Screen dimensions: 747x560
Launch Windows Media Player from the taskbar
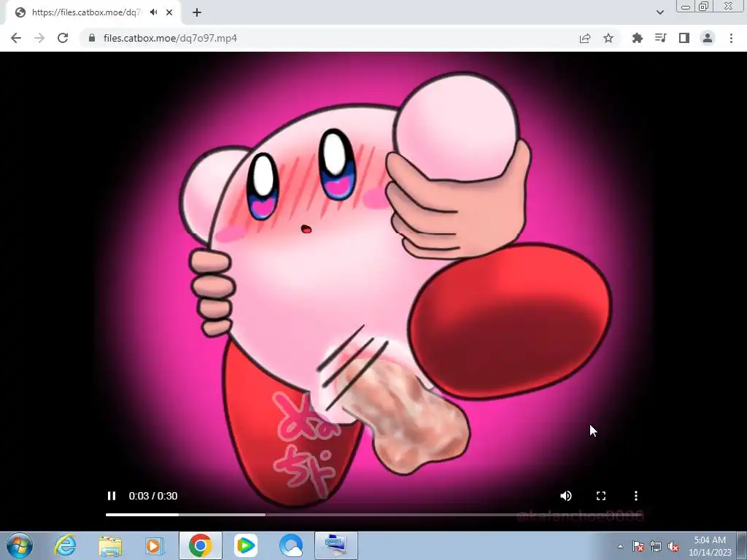click(x=155, y=545)
